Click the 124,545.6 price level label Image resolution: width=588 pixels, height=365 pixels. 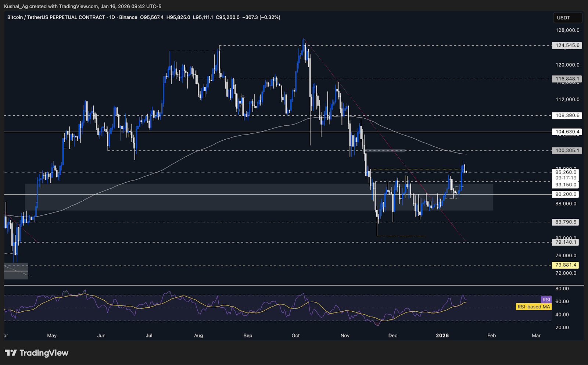point(567,46)
